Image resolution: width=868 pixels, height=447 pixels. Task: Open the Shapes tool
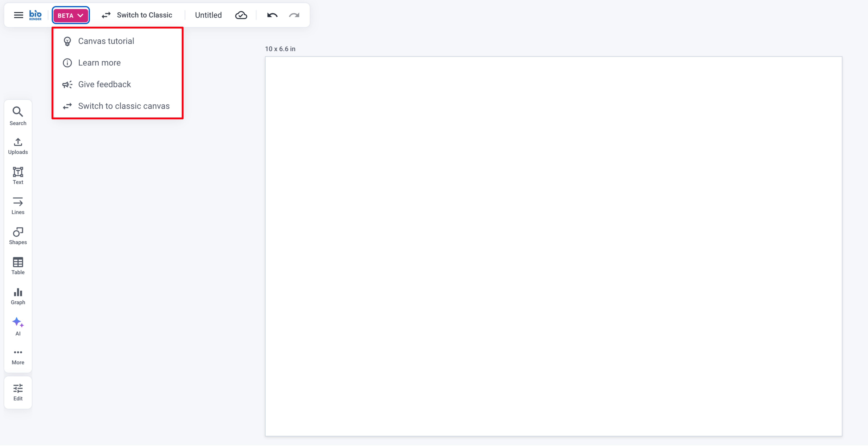pyautogui.click(x=18, y=235)
